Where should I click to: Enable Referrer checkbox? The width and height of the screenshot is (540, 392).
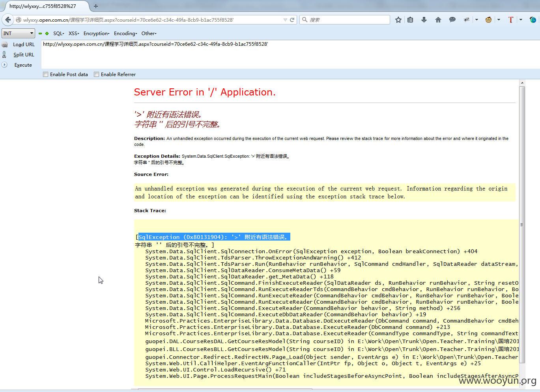[96, 75]
